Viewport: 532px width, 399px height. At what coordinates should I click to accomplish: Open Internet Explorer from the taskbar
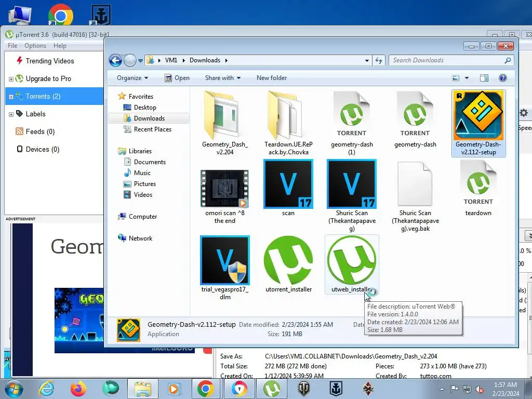coord(46,389)
